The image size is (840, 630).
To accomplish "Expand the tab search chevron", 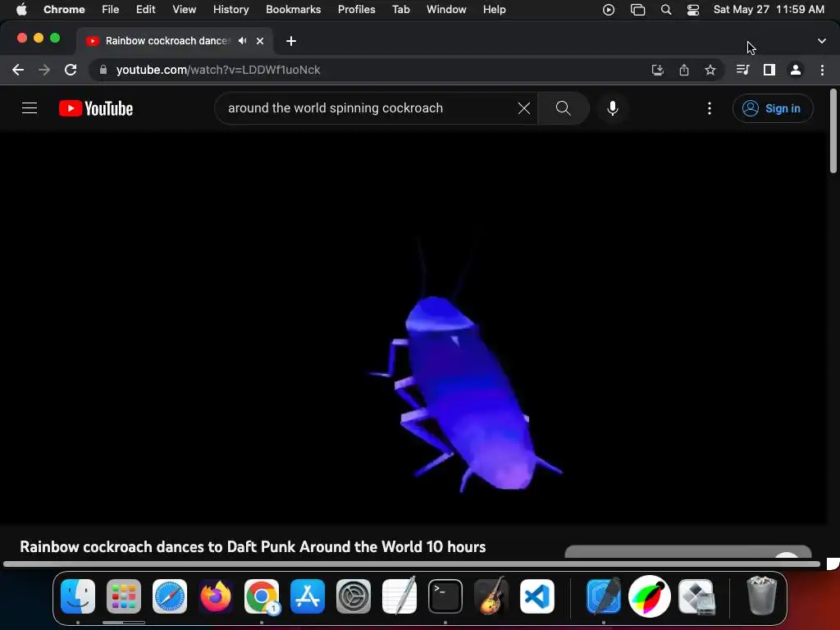I will 822,41.
